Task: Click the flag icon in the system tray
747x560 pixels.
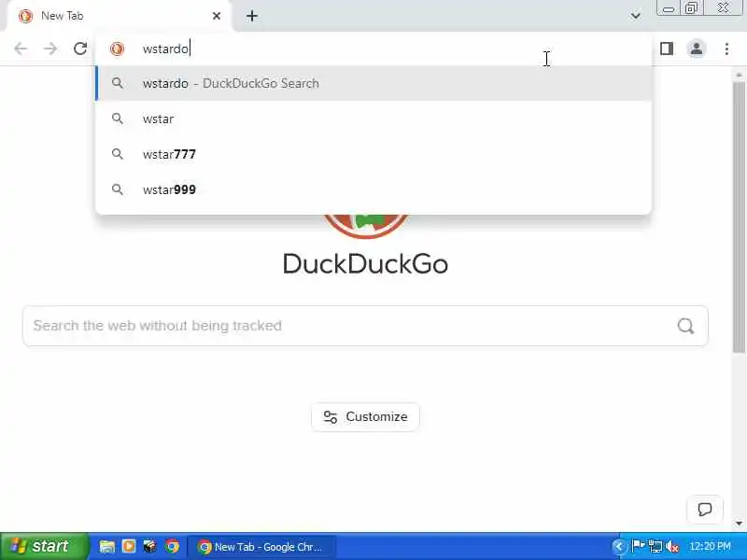Action: coord(638,546)
